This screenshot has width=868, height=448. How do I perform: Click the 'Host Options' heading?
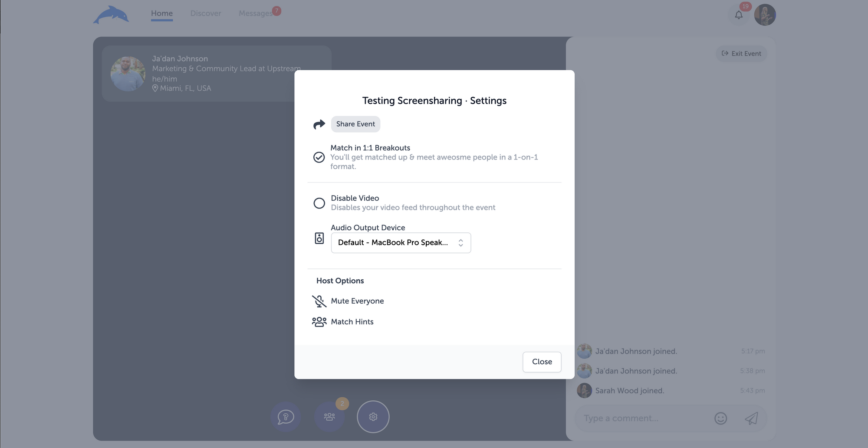click(340, 281)
